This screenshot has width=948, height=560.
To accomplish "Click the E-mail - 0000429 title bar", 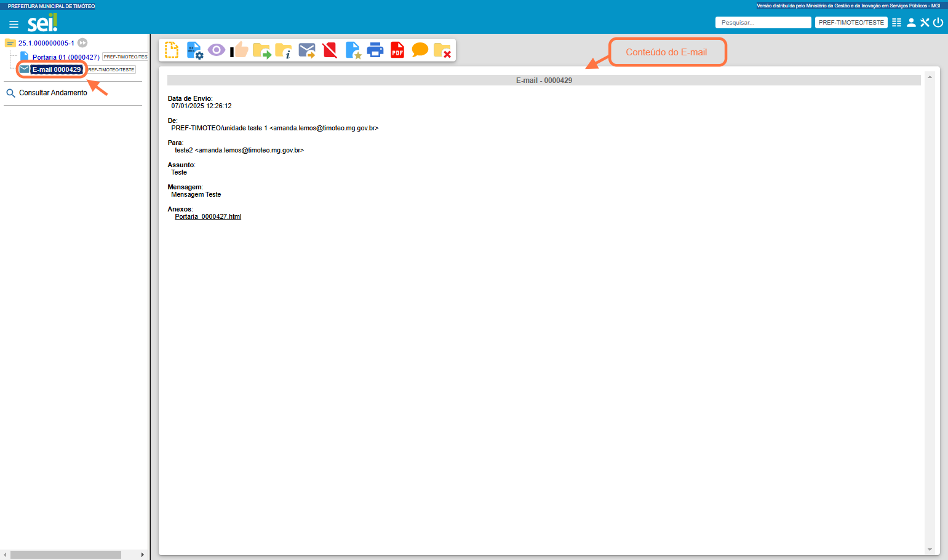I will click(x=544, y=81).
